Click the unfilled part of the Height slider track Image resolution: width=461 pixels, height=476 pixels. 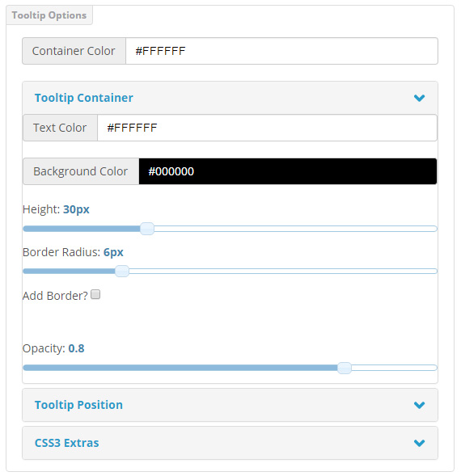point(295,229)
